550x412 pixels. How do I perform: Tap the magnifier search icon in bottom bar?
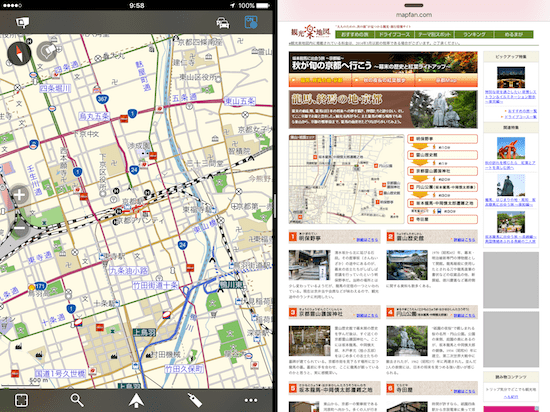(76, 400)
